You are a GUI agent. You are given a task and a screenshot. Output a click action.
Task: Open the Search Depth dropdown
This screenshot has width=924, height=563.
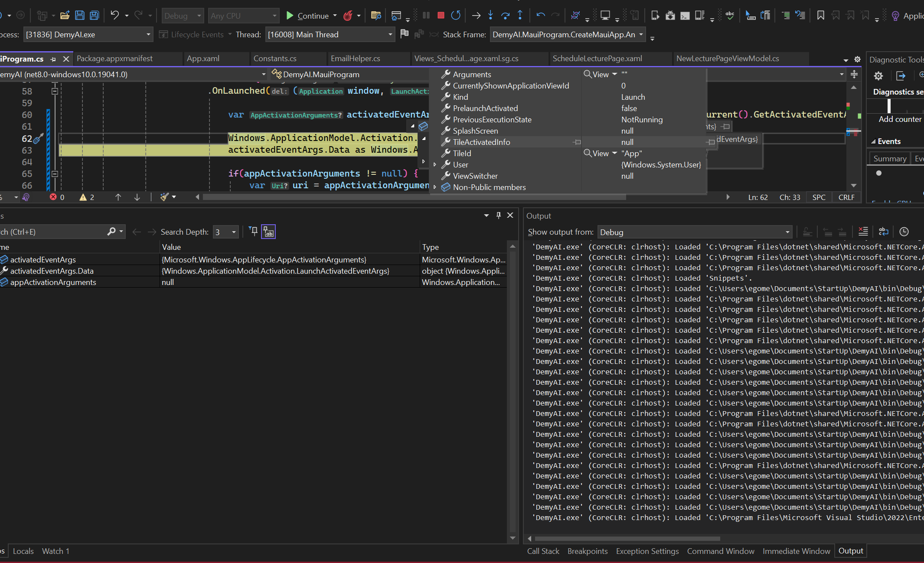tap(226, 232)
